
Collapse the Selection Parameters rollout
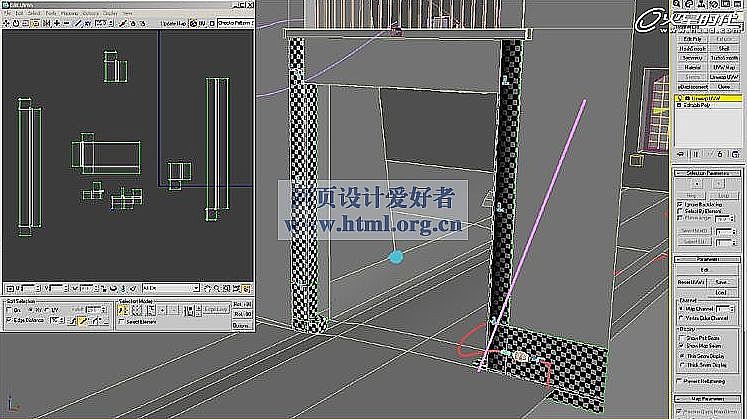[x=708, y=173]
